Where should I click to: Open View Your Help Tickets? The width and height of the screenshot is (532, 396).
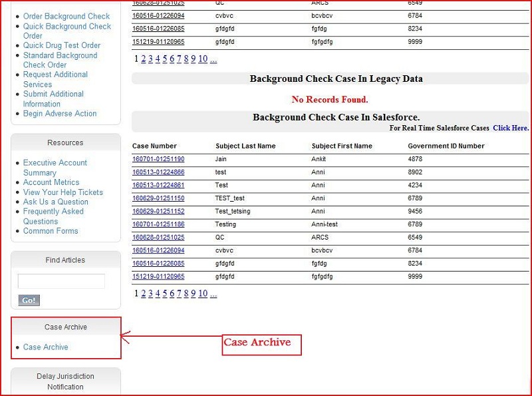63,192
